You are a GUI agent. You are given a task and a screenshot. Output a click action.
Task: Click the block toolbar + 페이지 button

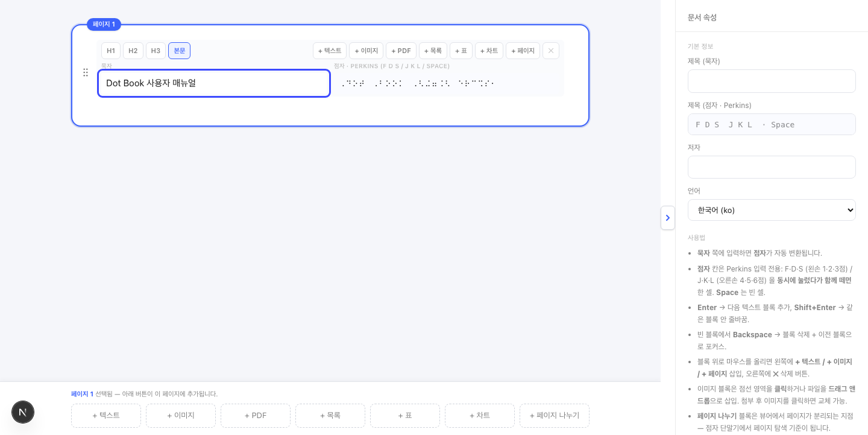click(523, 51)
